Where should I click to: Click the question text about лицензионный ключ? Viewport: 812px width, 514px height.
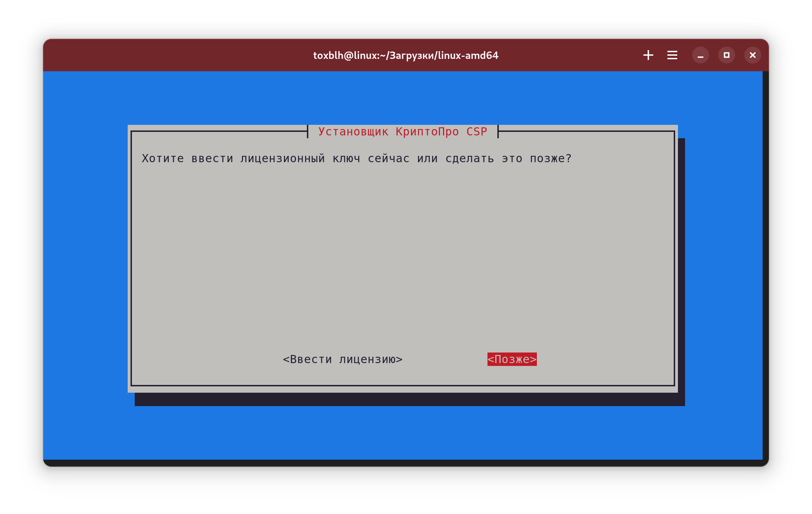point(357,158)
